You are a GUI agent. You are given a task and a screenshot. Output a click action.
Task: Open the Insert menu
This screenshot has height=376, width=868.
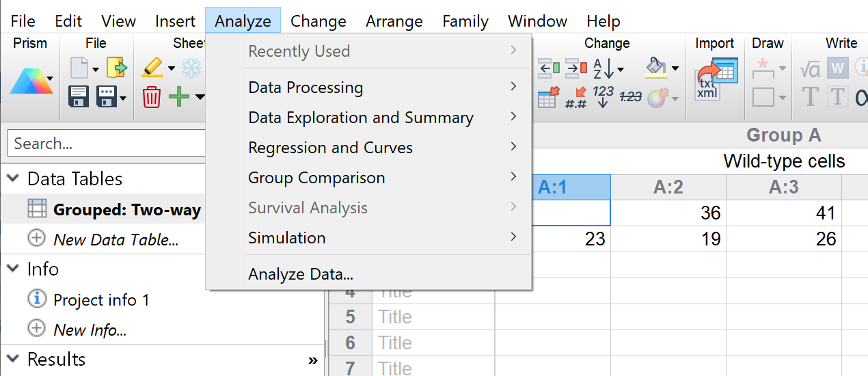pos(175,21)
